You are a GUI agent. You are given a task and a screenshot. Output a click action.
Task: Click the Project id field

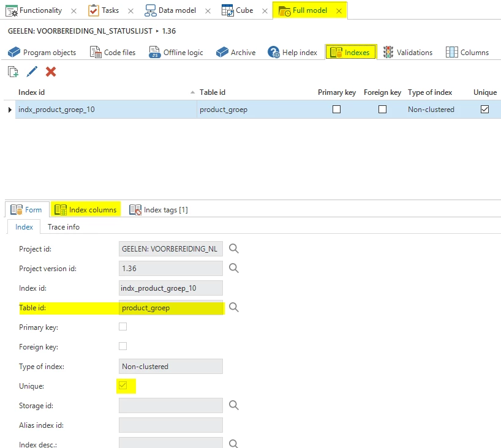(171, 248)
